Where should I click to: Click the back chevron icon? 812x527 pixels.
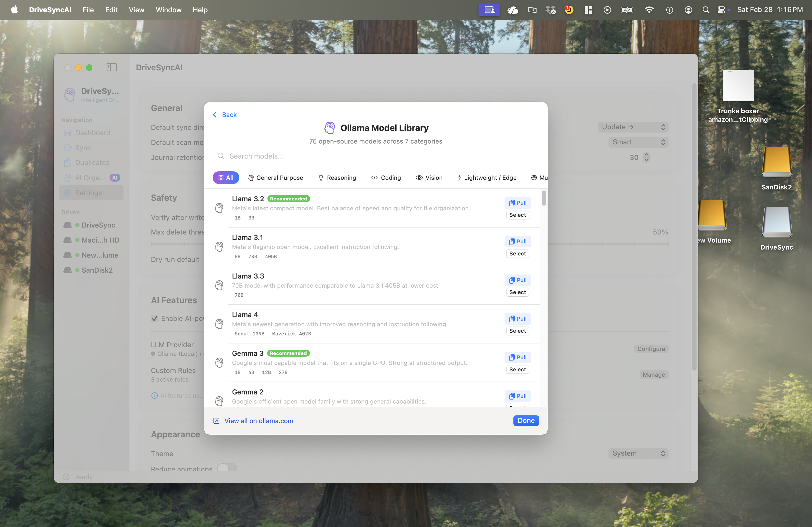pyautogui.click(x=215, y=115)
